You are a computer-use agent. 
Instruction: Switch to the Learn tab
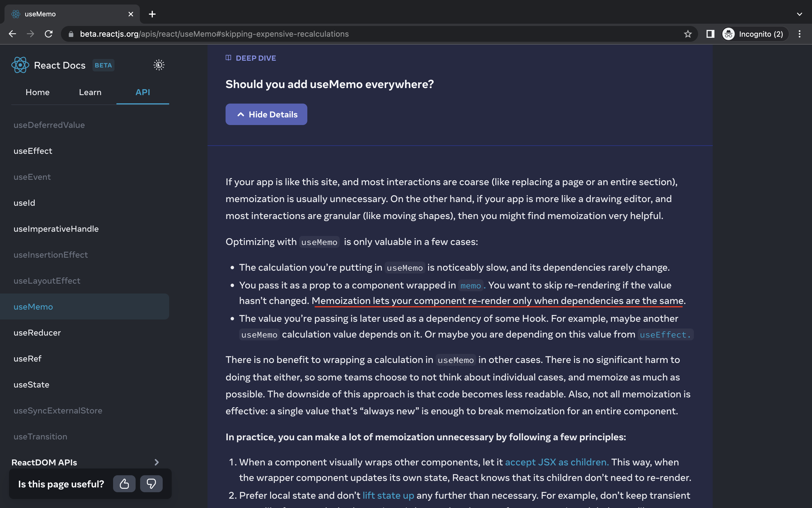90,92
